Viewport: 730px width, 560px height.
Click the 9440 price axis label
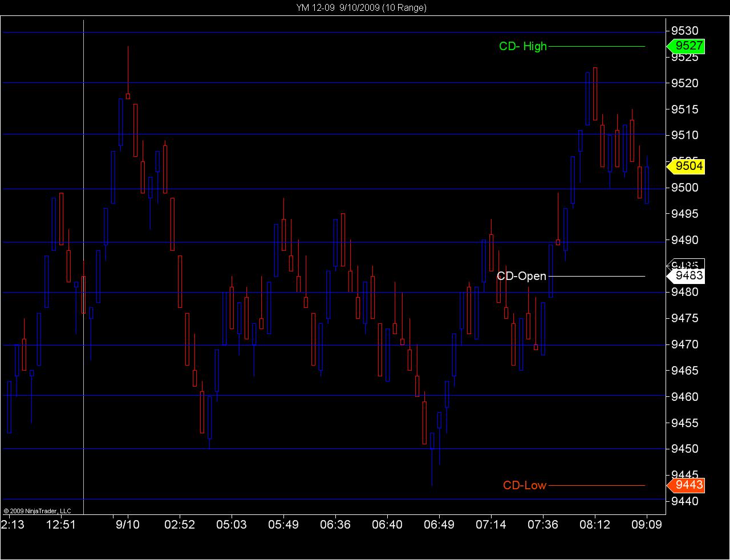pos(684,501)
